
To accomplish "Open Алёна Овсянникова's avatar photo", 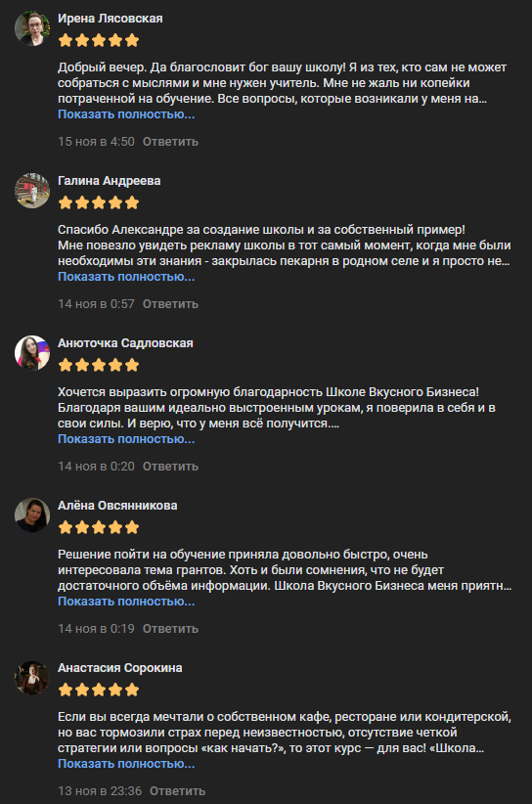I will [x=31, y=515].
